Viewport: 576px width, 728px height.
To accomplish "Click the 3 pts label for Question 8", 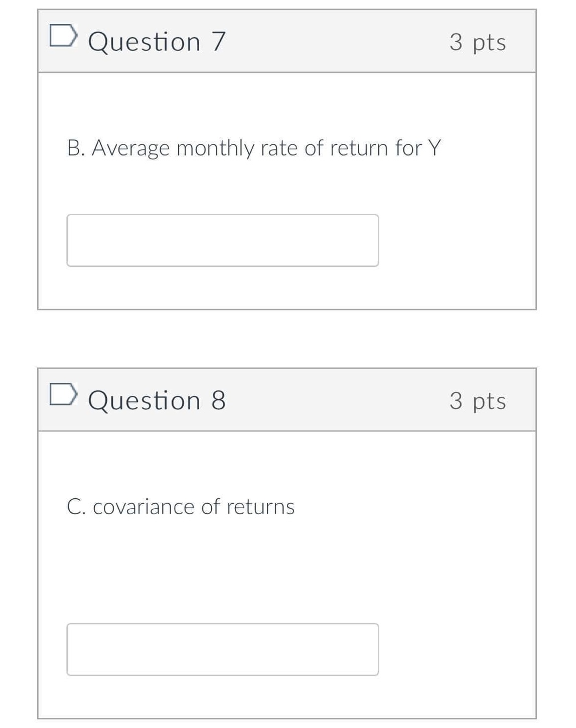I will click(x=479, y=400).
